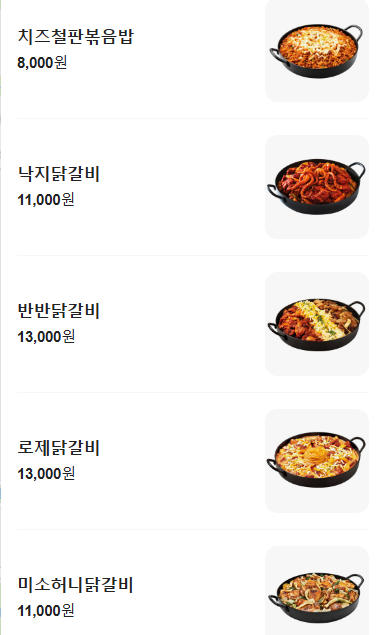The width and height of the screenshot is (377, 635).
Task: Open the 반반닭갈비 half-and-half dish photo
Action: click(317, 324)
